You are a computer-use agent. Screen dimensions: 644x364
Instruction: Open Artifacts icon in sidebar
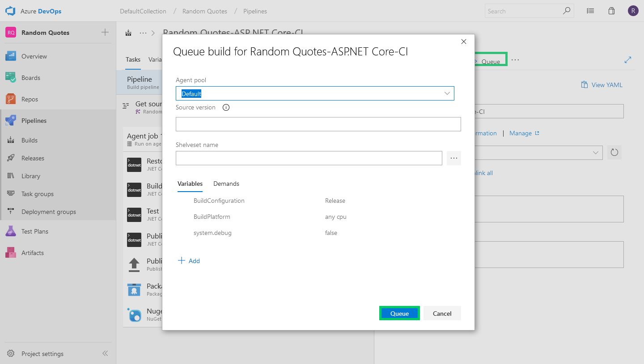point(11,253)
